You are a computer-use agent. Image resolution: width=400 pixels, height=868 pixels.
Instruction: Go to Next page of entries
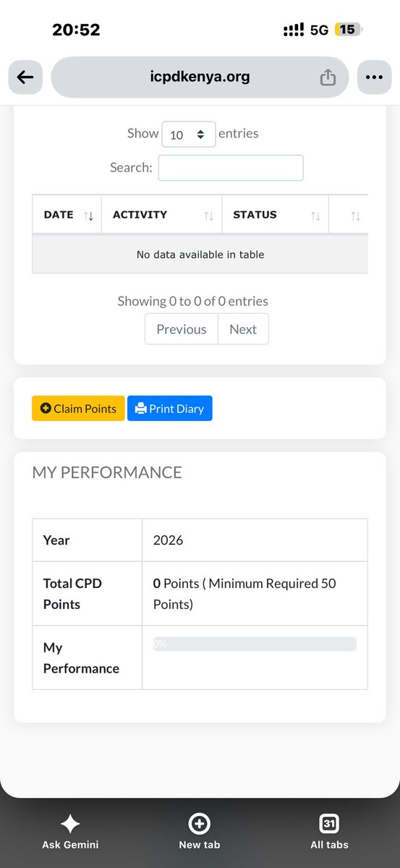coord(243,329)
